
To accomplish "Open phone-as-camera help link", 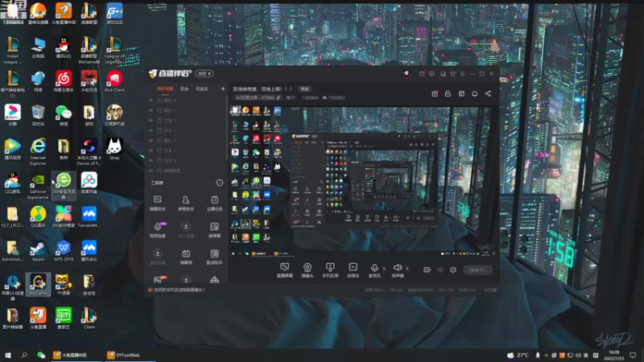I will coord(179,290).
